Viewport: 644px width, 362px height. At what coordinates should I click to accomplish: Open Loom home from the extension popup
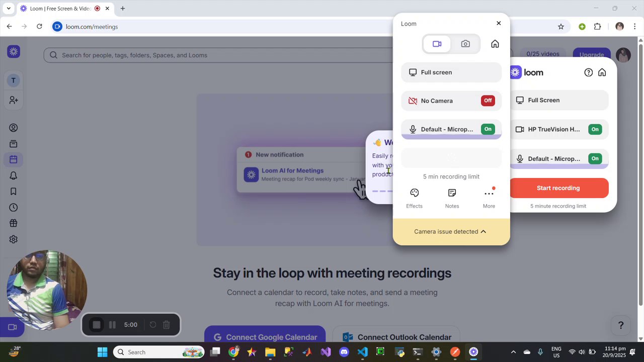click(x=495, y=44)
